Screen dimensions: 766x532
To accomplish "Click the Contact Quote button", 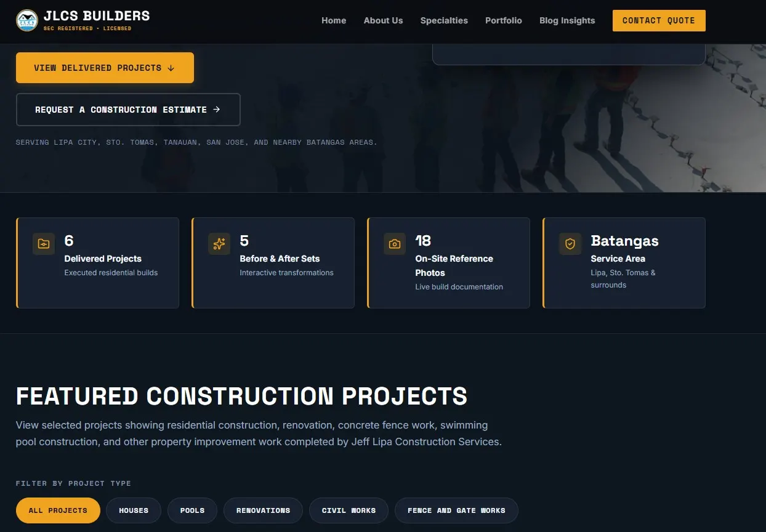I will tap(659, 20).
